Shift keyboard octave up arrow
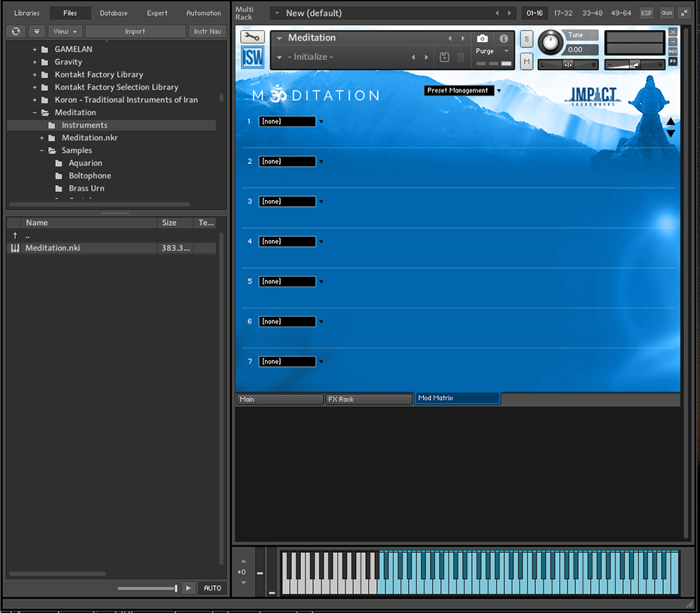Image resolution: width=700 pixels, height=613 pixels. pyautogui.click(x=243, y=561)
